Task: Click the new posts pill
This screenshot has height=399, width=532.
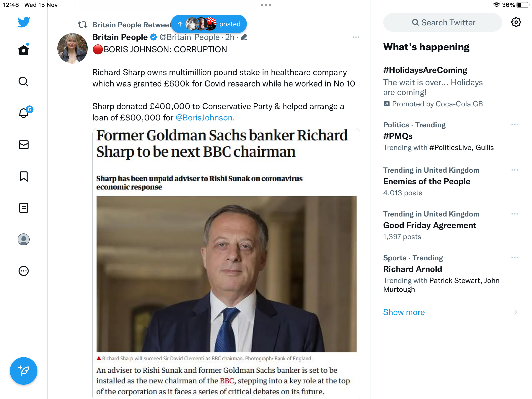Action: 209,24
